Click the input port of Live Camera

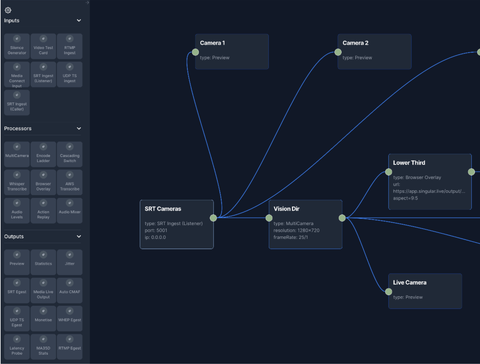(x=389, y=292)
